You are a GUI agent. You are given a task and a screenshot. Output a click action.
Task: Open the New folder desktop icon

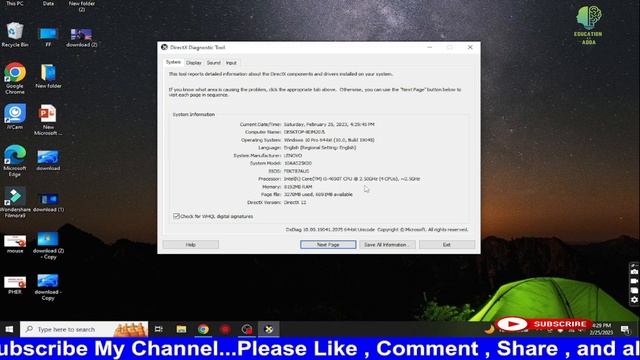point(48,77)
